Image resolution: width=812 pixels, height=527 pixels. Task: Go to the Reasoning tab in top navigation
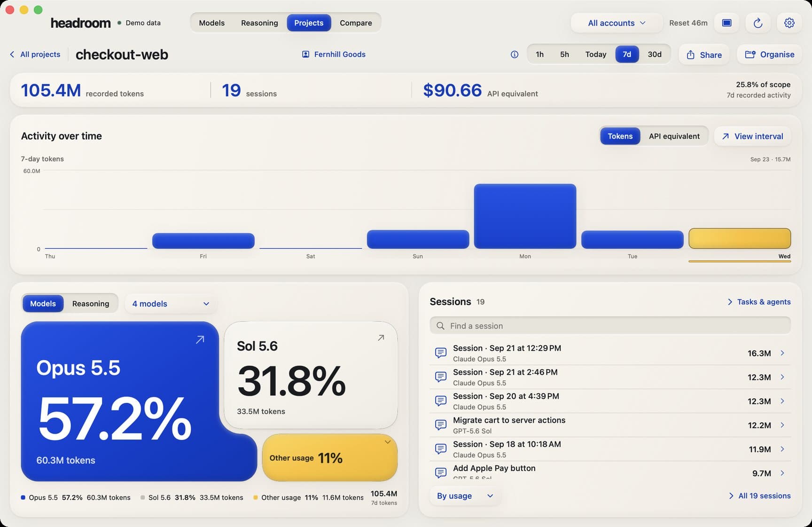pyautogui.click(x=259, y=23)
